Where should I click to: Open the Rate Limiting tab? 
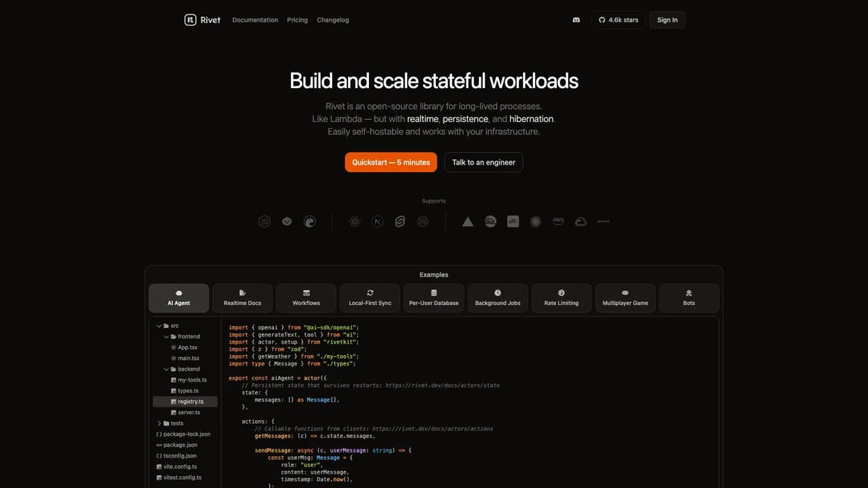point(561,298)
